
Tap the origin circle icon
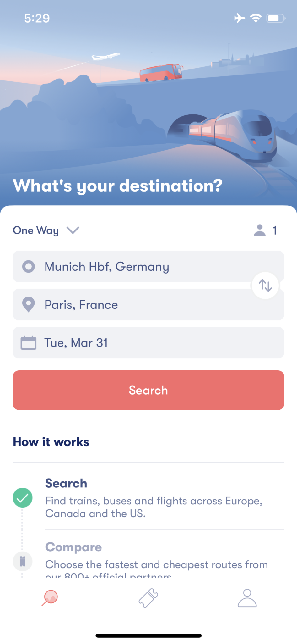(x=29, y=266)
